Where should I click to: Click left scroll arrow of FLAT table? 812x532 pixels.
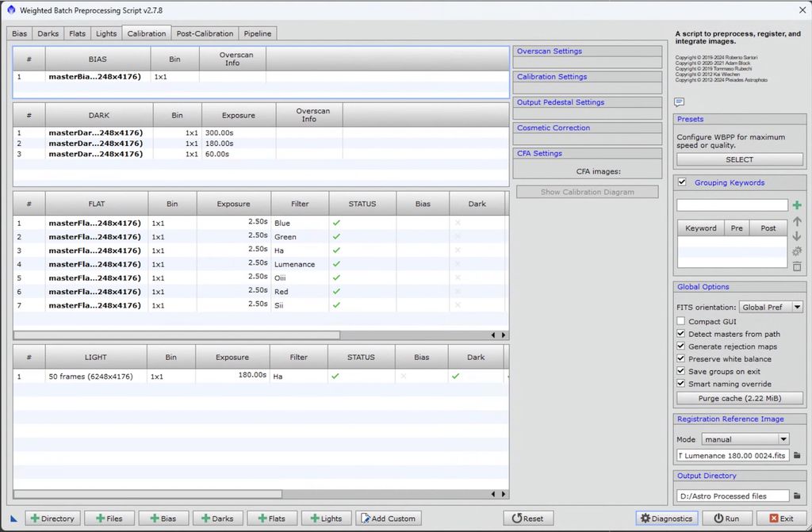493,335
